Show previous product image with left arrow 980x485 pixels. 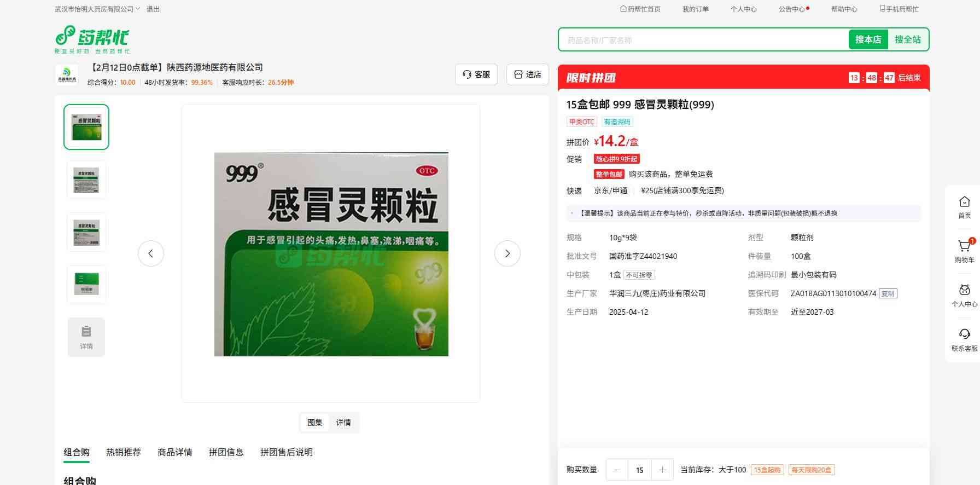tap(151, 253)
